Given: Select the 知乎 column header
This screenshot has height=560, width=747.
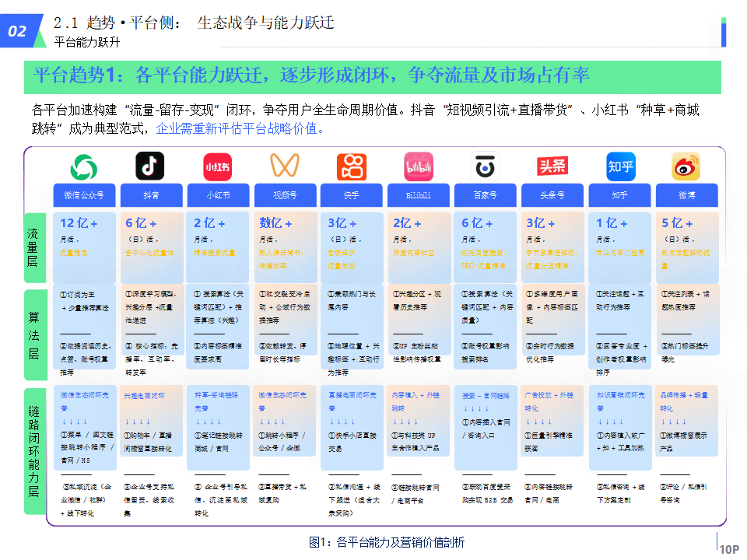Looking at the screenshot, I should pos(620,195).
